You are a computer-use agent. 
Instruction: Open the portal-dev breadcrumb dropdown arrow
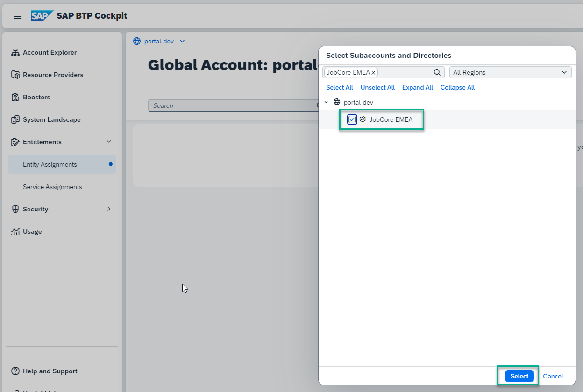(182, 41)
